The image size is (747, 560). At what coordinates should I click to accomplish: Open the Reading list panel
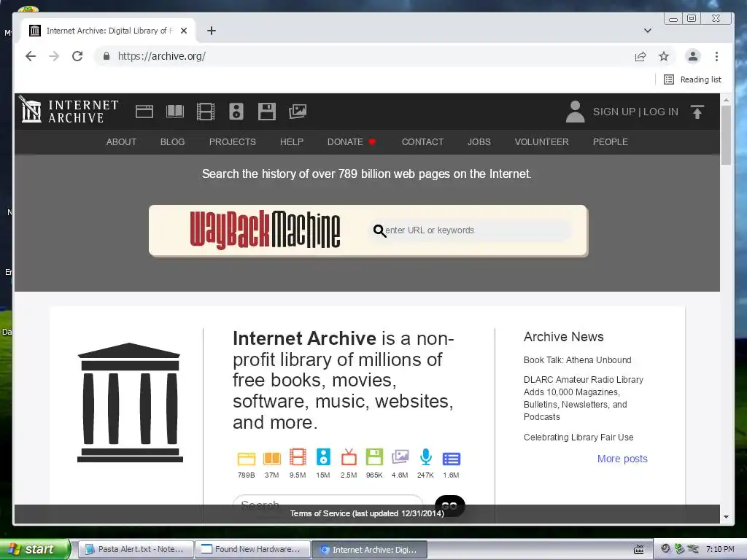tap(693, 79)
